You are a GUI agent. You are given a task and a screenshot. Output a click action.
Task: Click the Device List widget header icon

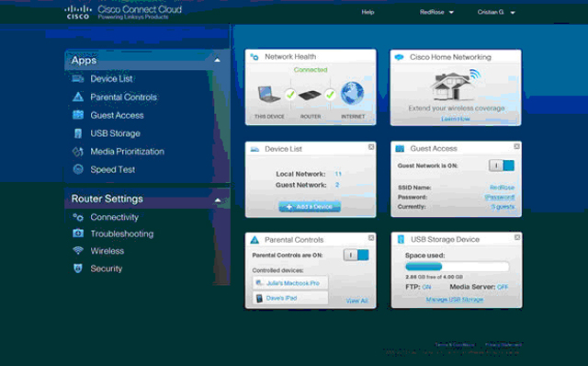click(x=254, y=149)
